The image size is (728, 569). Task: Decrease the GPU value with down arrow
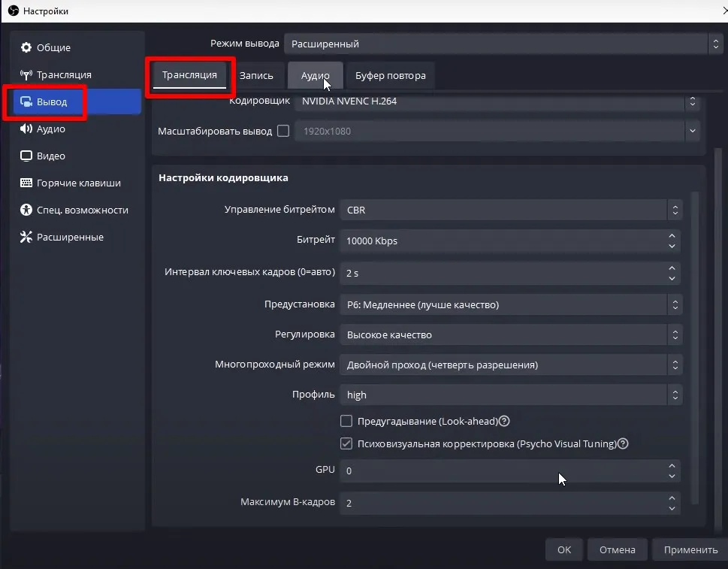click(672, 476)
